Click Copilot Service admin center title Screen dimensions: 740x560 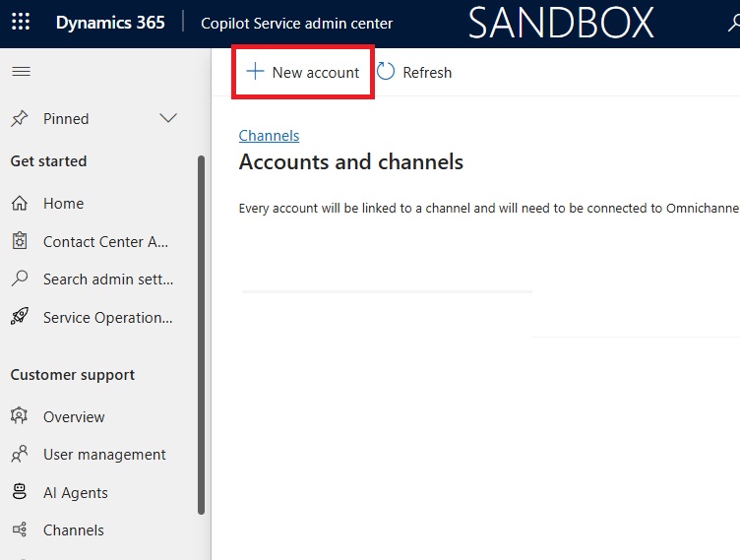pyautogui.click(x=297, y=24)
